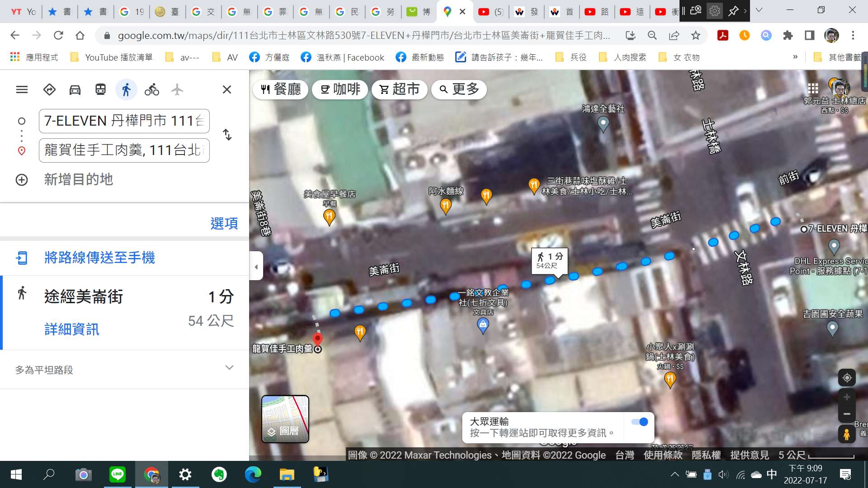Click the 吉園圃安全蔬果 map pin

[x=832, y=329]
